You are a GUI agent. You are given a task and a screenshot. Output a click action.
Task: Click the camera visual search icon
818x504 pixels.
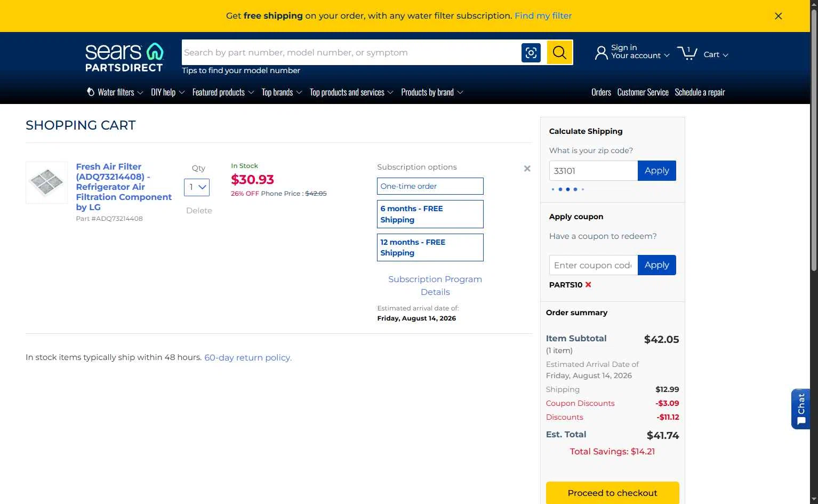tap(531, 52)
